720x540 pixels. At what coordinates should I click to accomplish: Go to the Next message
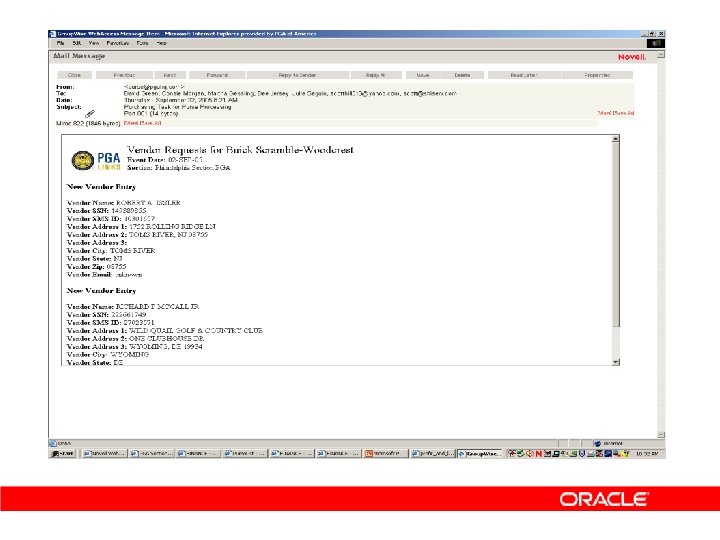tap(169, 75)
